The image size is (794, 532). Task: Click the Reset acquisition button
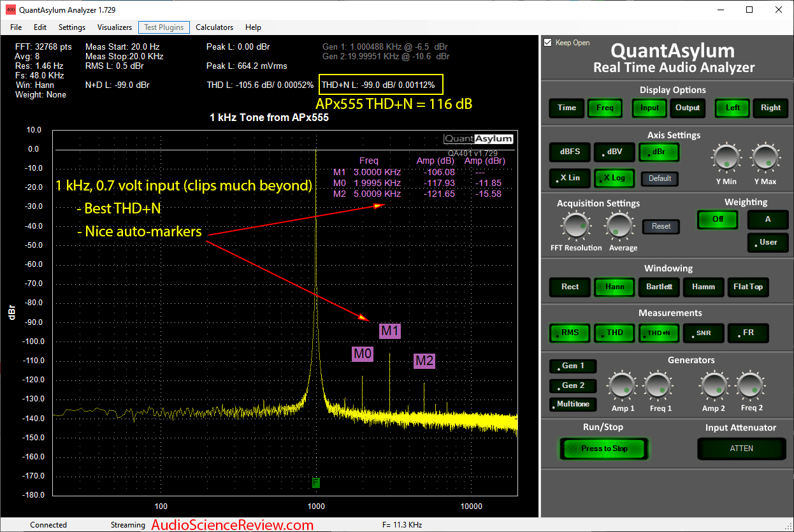(661, 226)
